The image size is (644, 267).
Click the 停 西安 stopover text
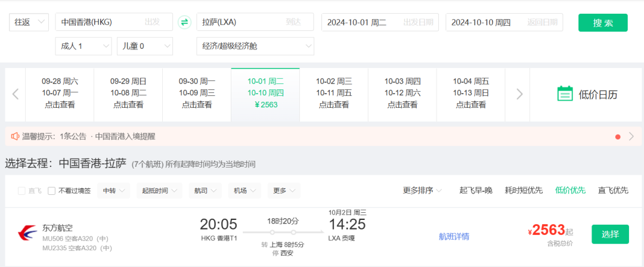pos(283,253)
